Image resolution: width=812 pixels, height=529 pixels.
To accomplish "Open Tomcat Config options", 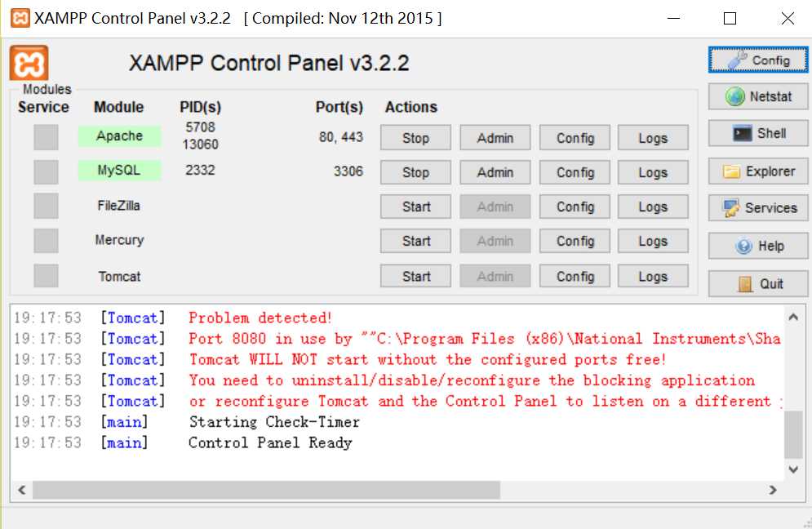I will pyautogui.click(x=575, y=276).
